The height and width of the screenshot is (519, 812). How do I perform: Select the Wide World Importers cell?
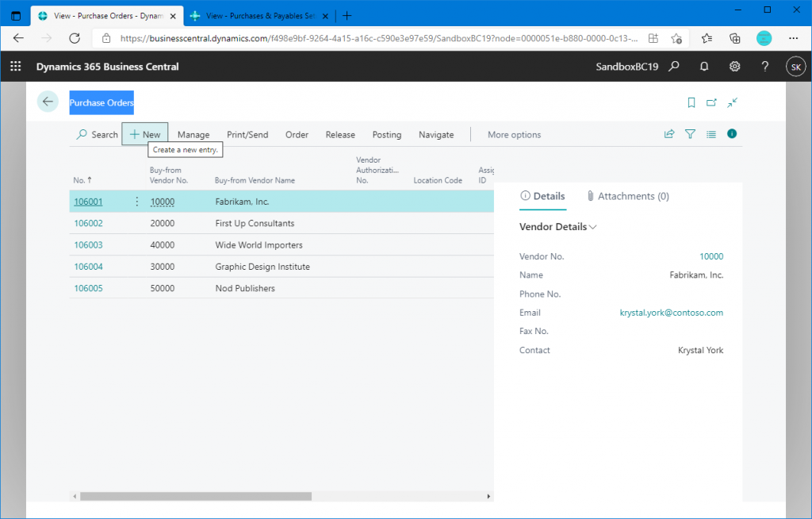tap(259, 244)
